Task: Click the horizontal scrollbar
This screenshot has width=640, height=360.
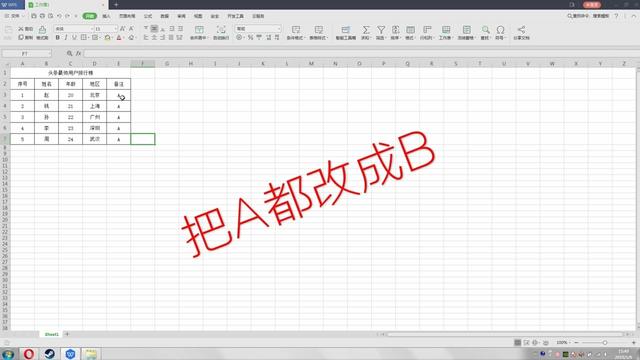Action: coord(505,334)
